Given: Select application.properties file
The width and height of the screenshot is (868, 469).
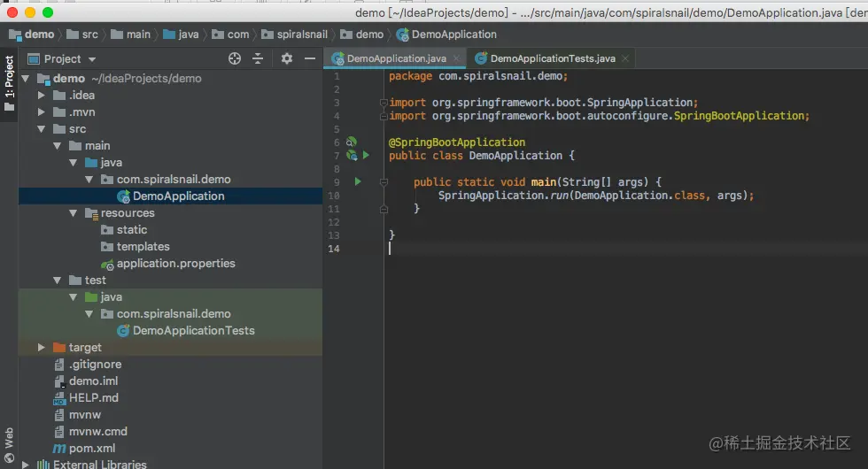Looking at the screenshot, I should (175, 264).
